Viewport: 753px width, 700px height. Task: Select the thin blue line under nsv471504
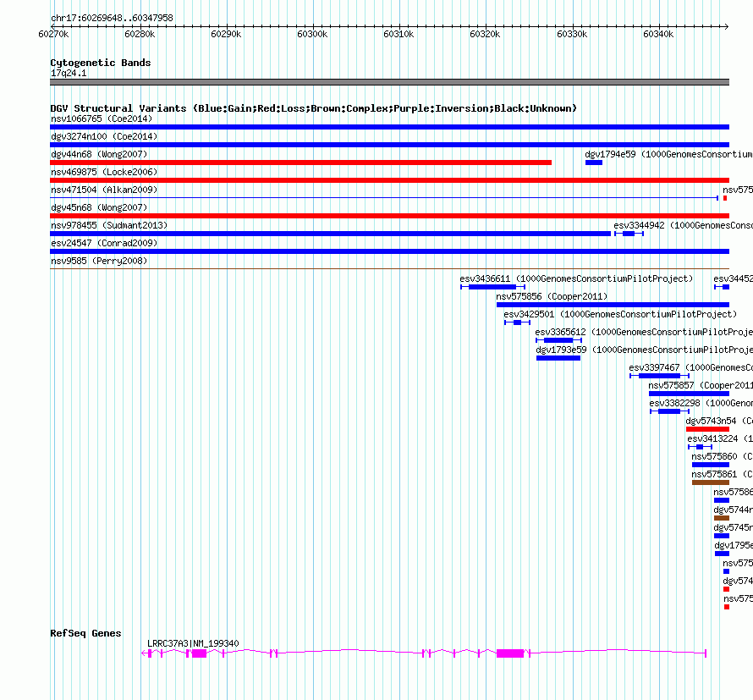(x=384, y=198)
